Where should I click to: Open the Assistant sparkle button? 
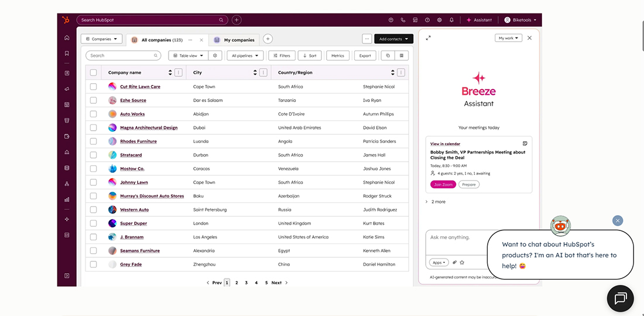pos(479,20)
